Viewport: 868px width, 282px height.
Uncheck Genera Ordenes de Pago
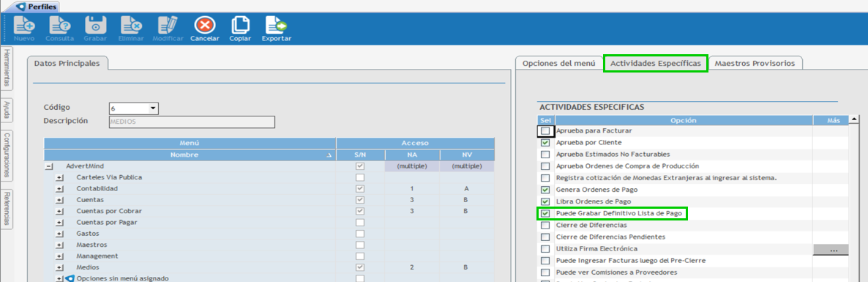[x=546, y=190]
